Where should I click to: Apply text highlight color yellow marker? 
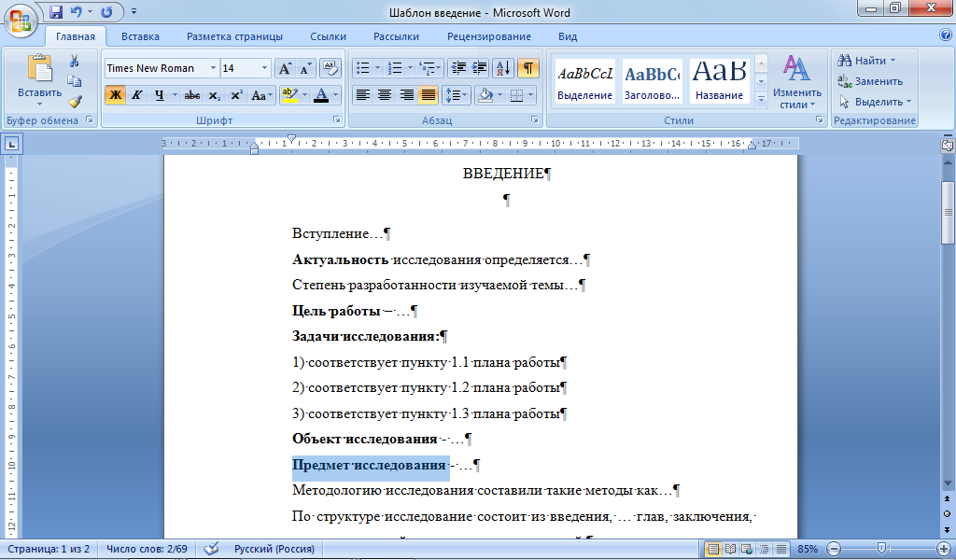(290, 95)
